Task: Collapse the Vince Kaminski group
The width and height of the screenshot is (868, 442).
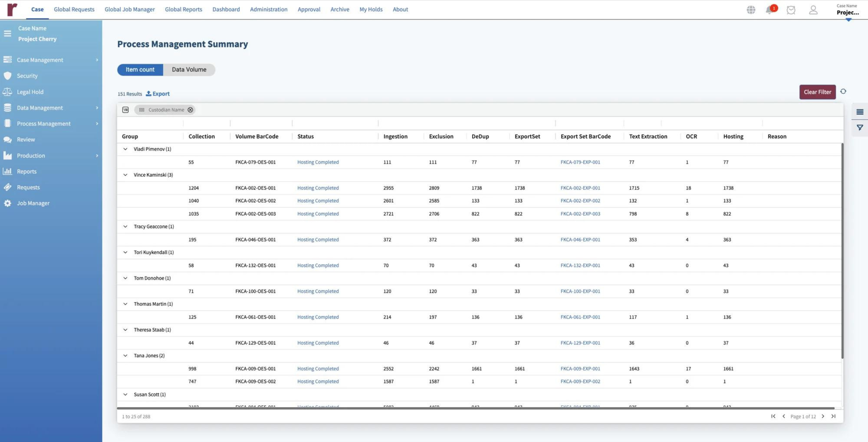Action: [125, 175]
